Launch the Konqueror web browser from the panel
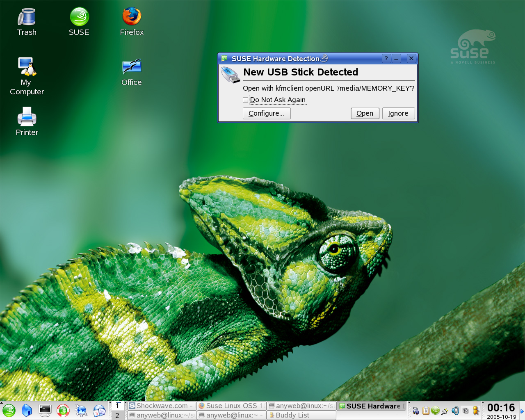 81,410
